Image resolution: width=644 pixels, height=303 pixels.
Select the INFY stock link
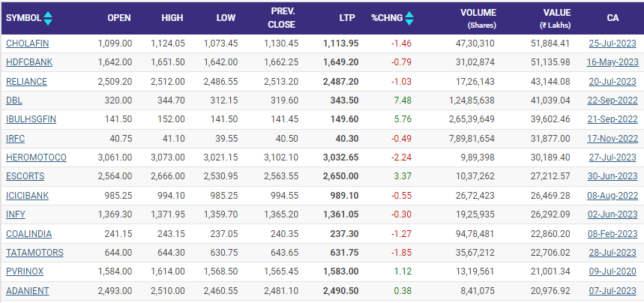tap(16, 214)
